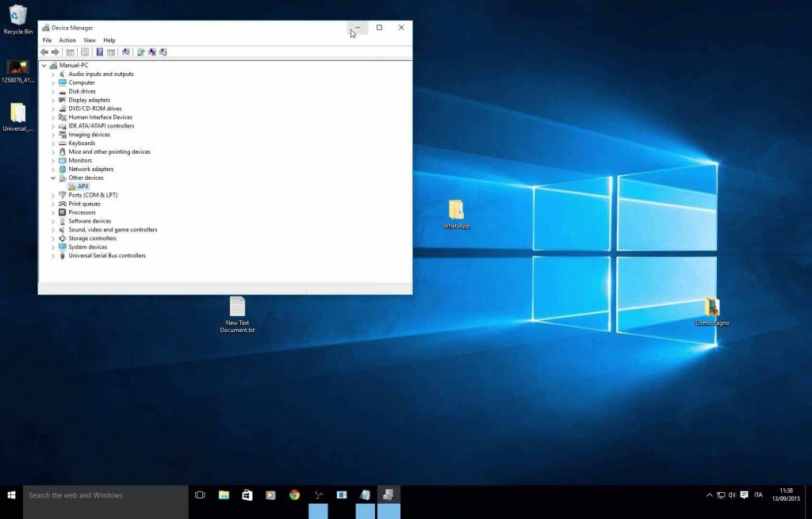Click the last toolbar icon after Uninstall
Viewport: 812px width, 519px height.
click(163, 52)
